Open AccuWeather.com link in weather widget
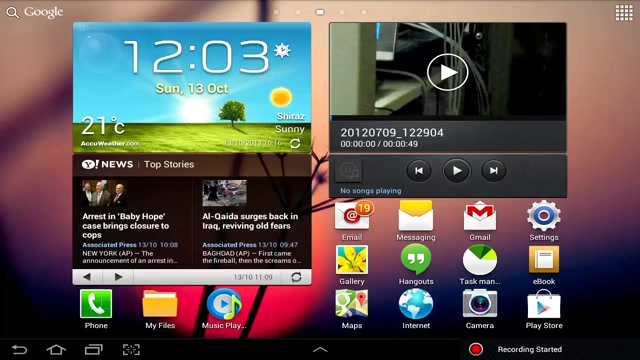Viewport: 640px width, 360px height. (x=110, y=144)
